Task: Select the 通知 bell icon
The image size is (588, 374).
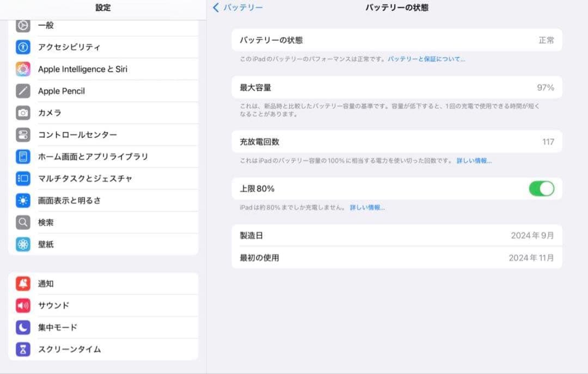Action: [x=22, y=283]
